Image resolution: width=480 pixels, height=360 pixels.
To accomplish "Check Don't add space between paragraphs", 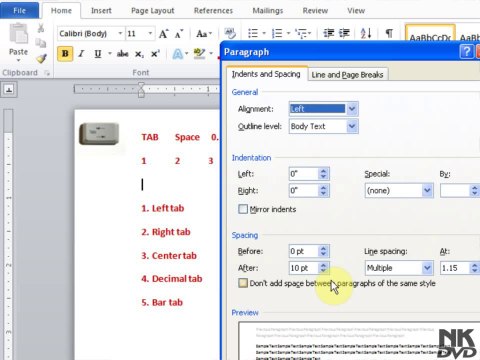I will (x=243, y=283).
